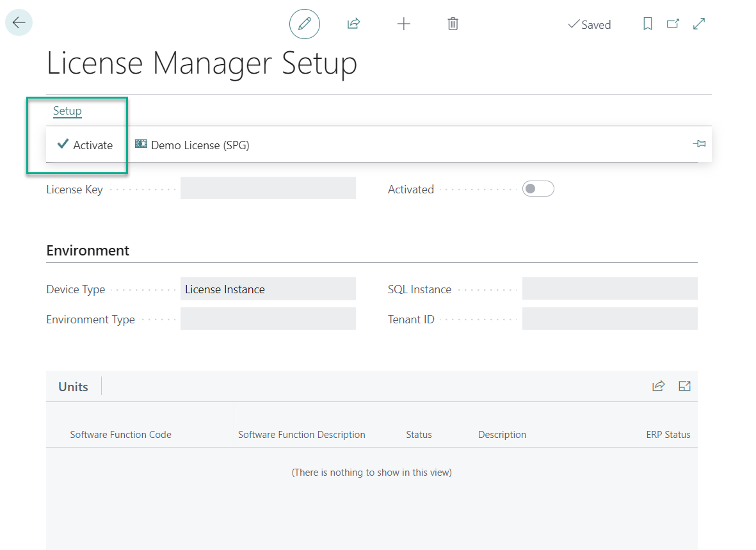Click the expand to full screen arrows
The height and width of the screenshot is (550, 756).
(699, 24)
